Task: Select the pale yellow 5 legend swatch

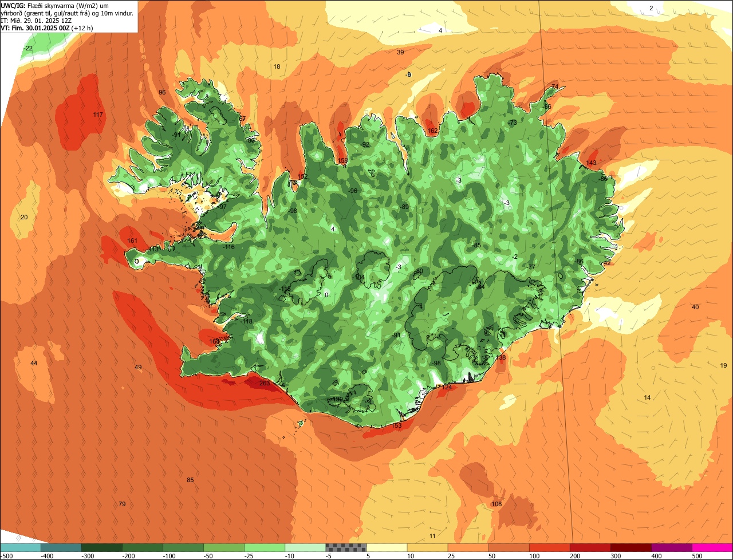Action: pyautogui.click(x=386, y=547)
